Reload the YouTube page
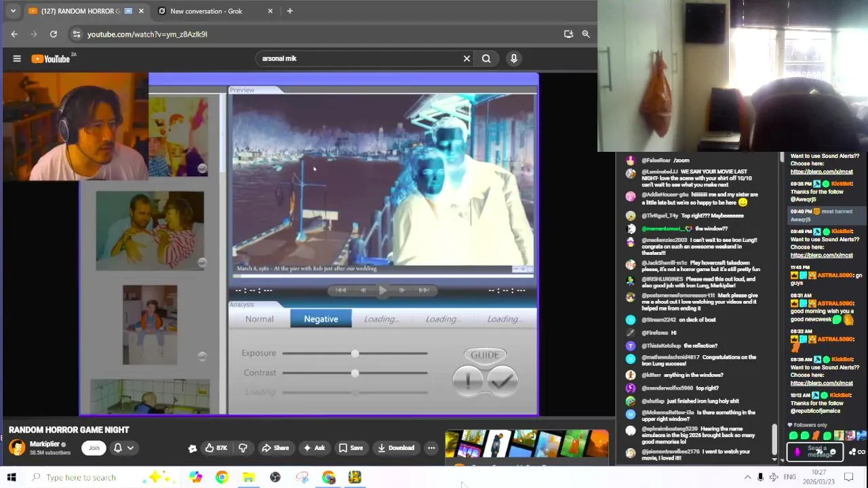Viewport: 868px width, 488px height. 54,34
